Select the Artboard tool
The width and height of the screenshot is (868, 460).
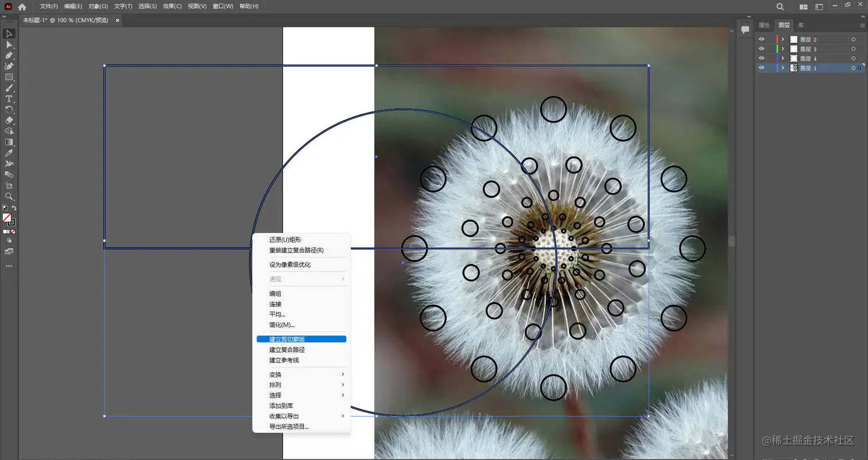pyautogui.click(x=9, y=185)
